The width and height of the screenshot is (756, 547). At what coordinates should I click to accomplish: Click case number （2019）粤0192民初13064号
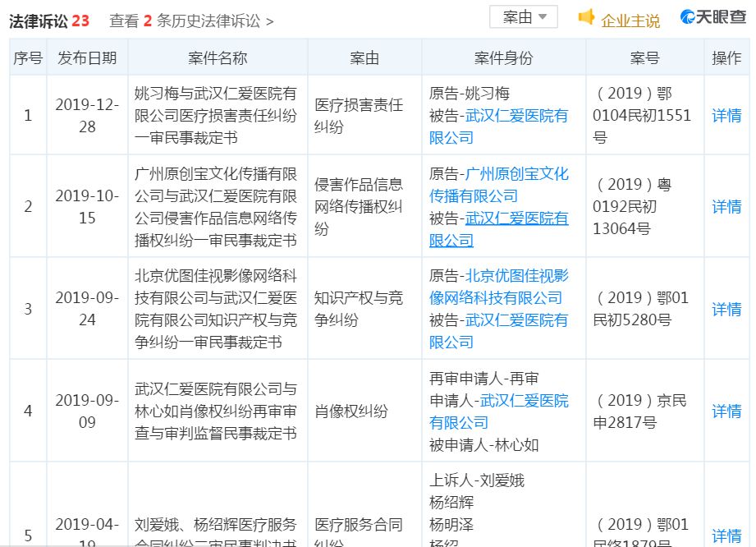(632, 206)
